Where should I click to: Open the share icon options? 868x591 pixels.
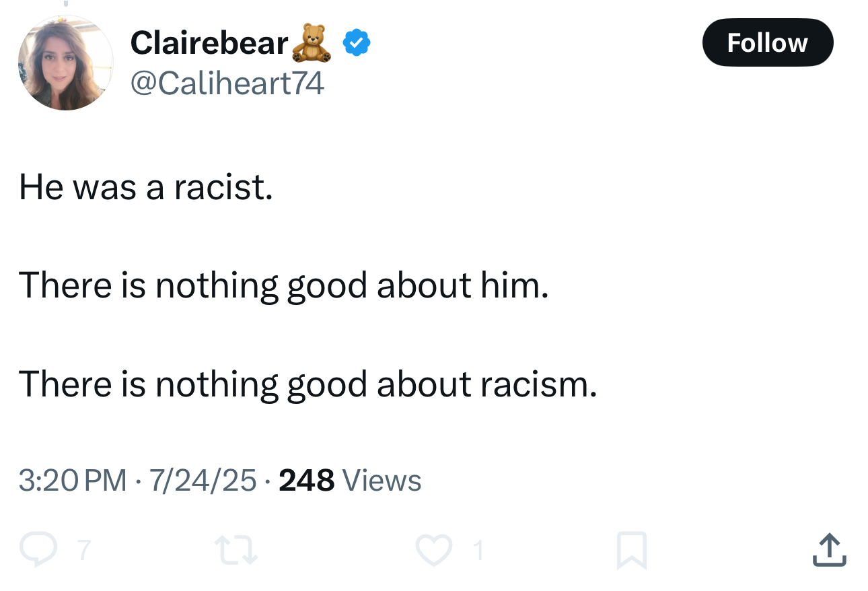point(829,549)
